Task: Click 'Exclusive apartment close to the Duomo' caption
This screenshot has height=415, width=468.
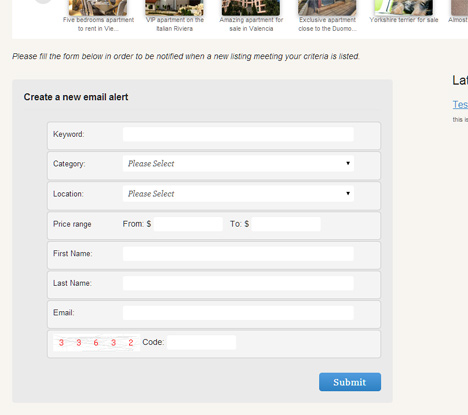Action: pyautogui.click(x=327, y=24)
